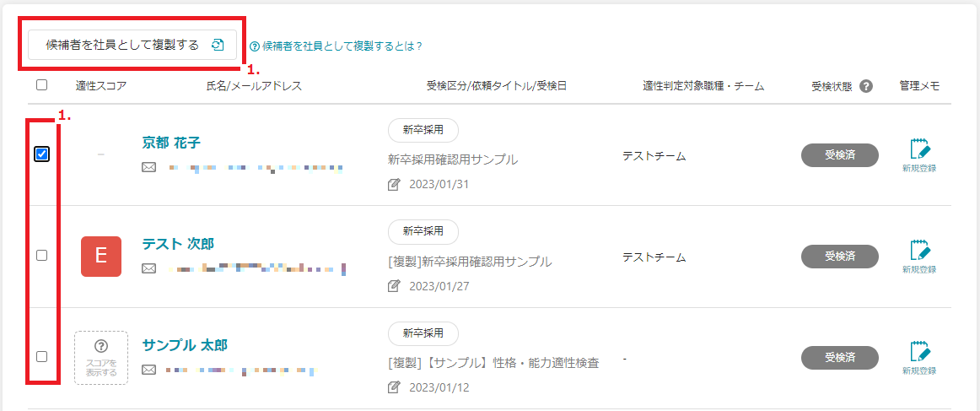Click mail icon under テスト 次郎
Image resolution: width=980 pixels, height=411 pixels.
(148, 268)
